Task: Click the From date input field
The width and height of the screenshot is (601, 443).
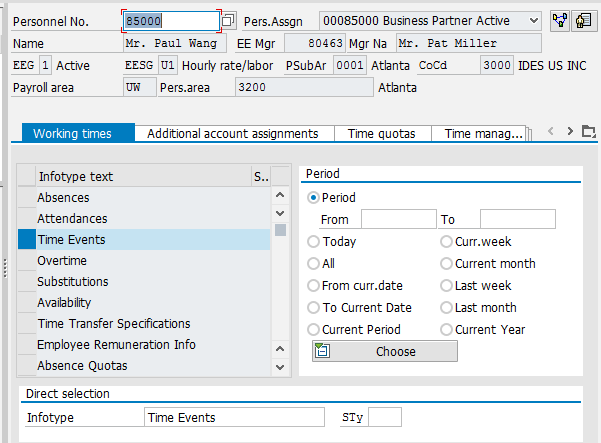Action: click(398, 219)
